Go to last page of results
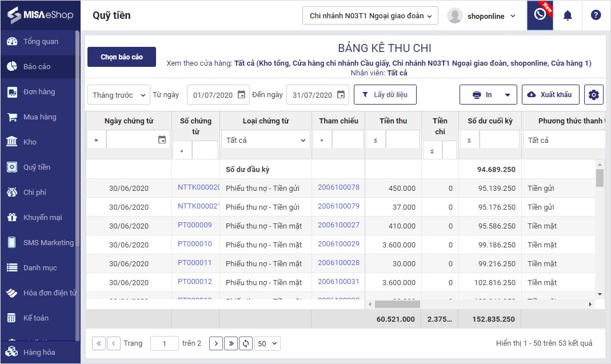 coord(231,343)
